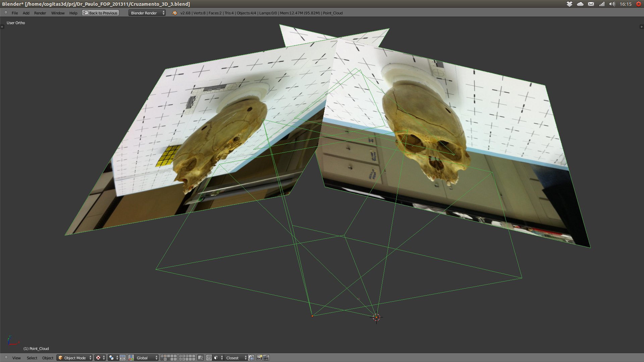Toggle manipulate object centers only
The height and width of the screenshot is (362, 644).
[x=123, y=358]
